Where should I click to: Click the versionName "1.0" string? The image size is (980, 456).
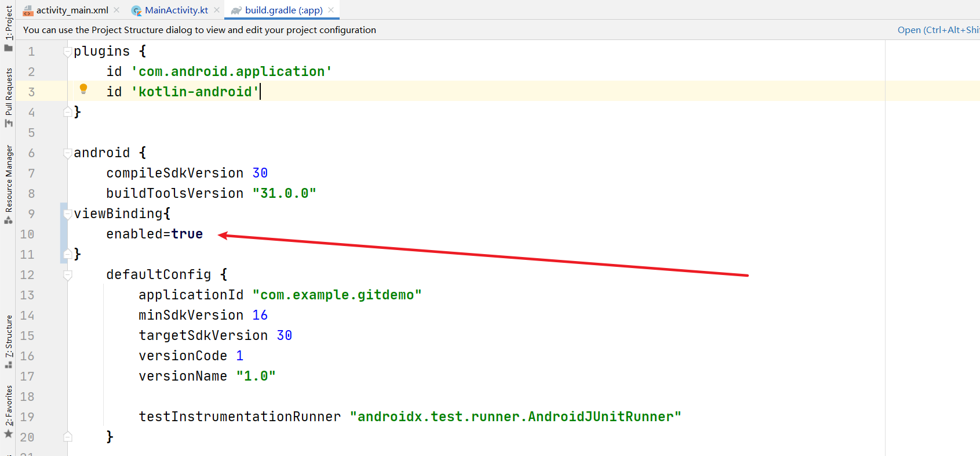tap(256, 376)
